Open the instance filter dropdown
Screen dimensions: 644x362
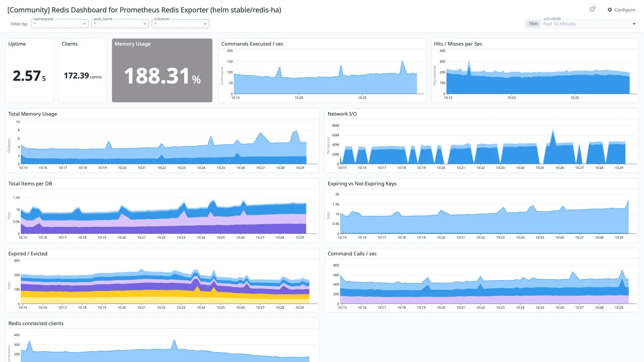pos(180,24)
